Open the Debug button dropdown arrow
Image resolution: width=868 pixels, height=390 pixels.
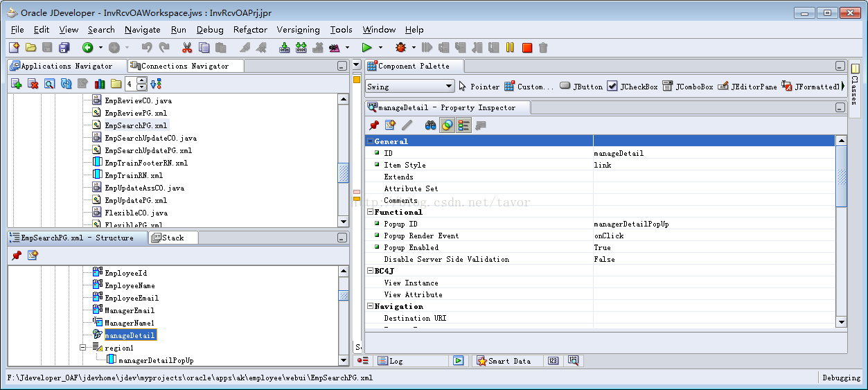(414, 48)
